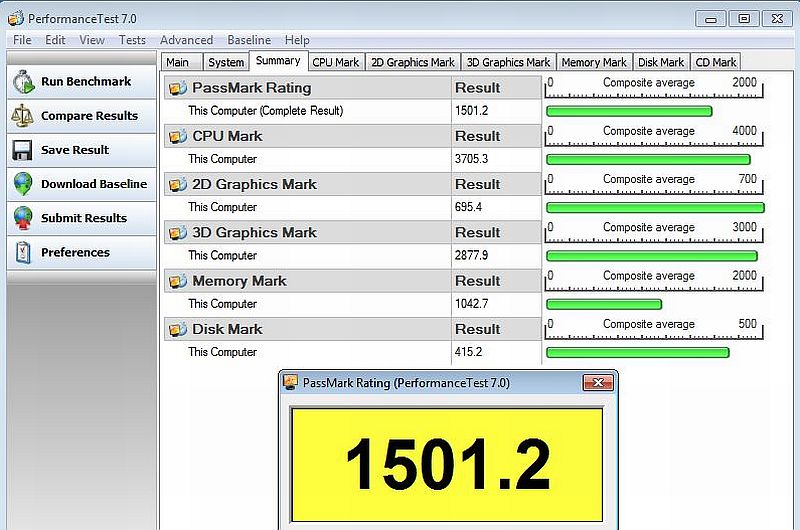The height and width of the screenshot is (530, 800).
Task: Select the Disk Mark section header
Action: 308,330
